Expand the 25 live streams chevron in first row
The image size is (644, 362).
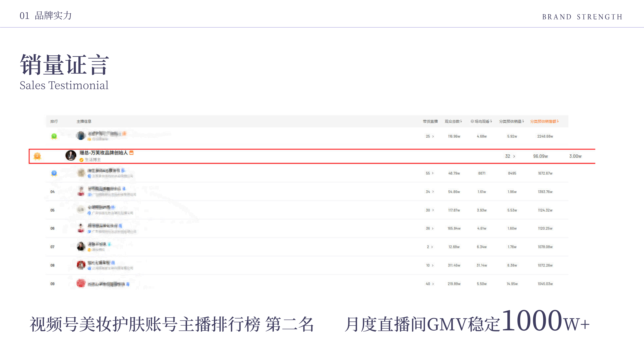(x=433, y=136)
